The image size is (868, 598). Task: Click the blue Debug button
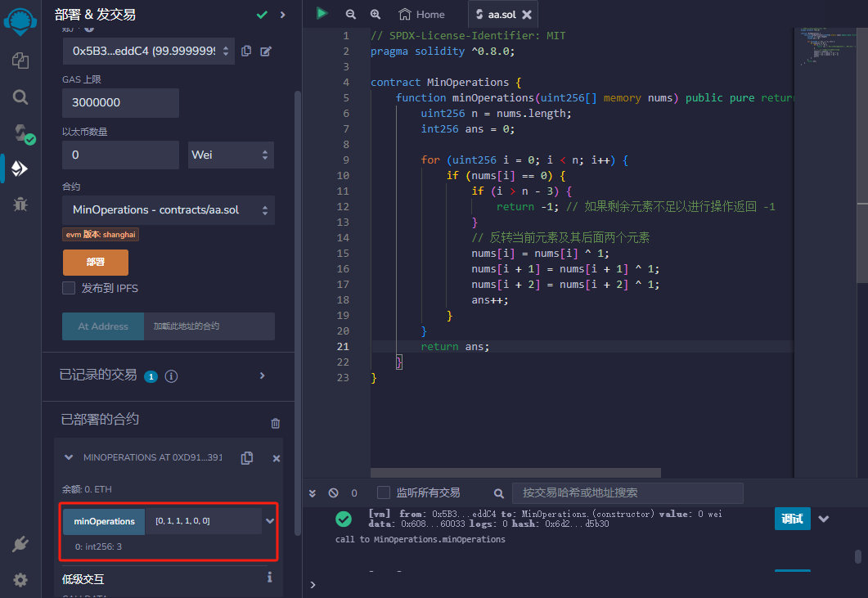tap(792, 519)
